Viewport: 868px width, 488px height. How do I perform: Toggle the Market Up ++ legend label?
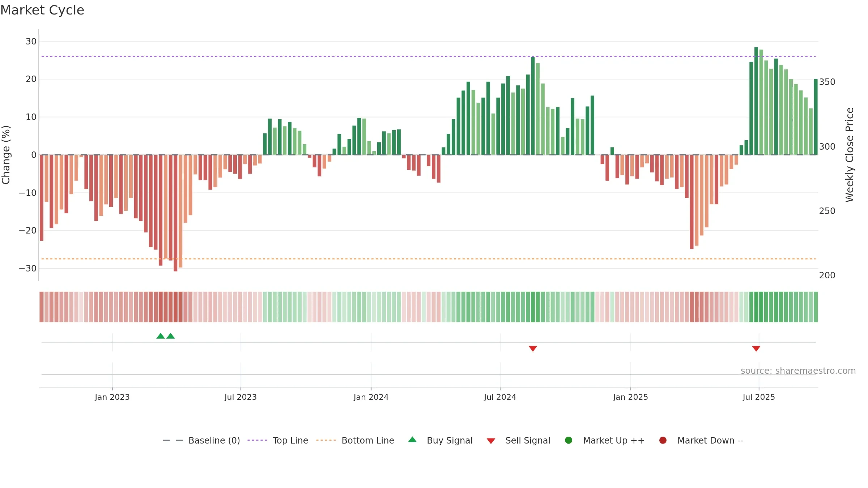click(x=614, y=440)
